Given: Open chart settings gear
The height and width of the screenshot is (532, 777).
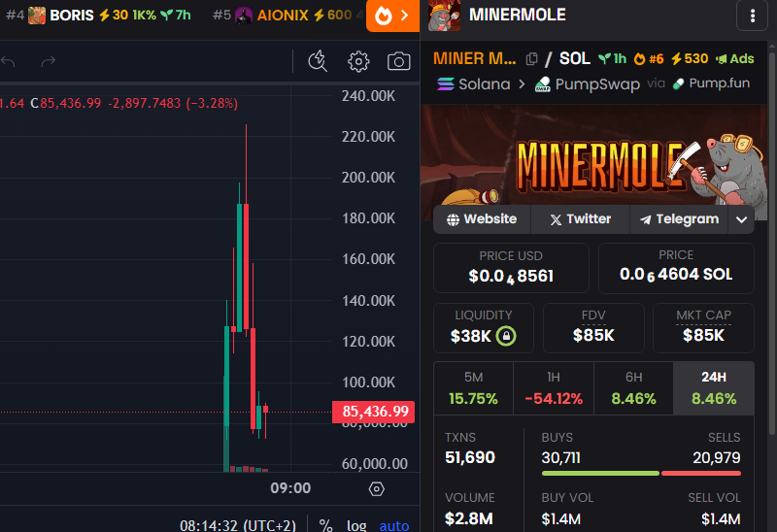Looking at the screenshot, I should pyautogui.click(x=358, y=61).
